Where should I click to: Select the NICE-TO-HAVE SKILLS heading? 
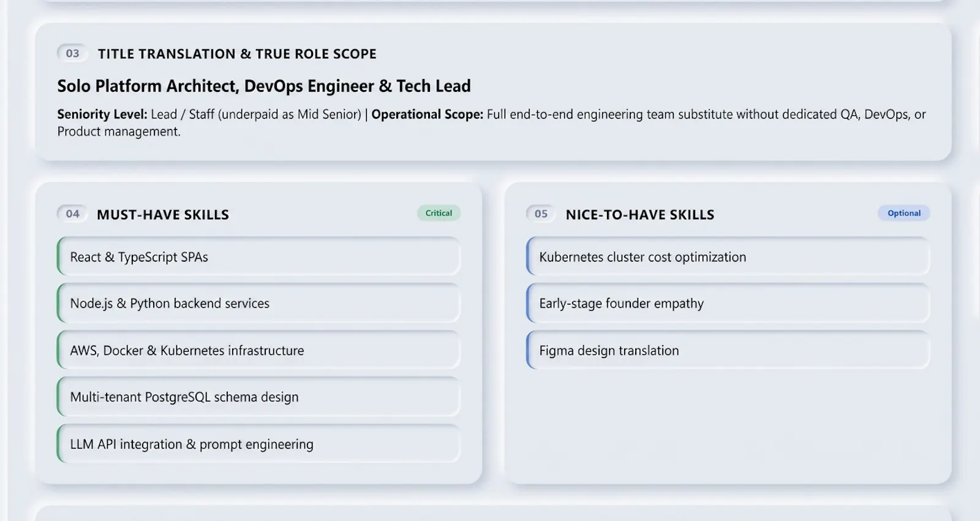(640, 215)
